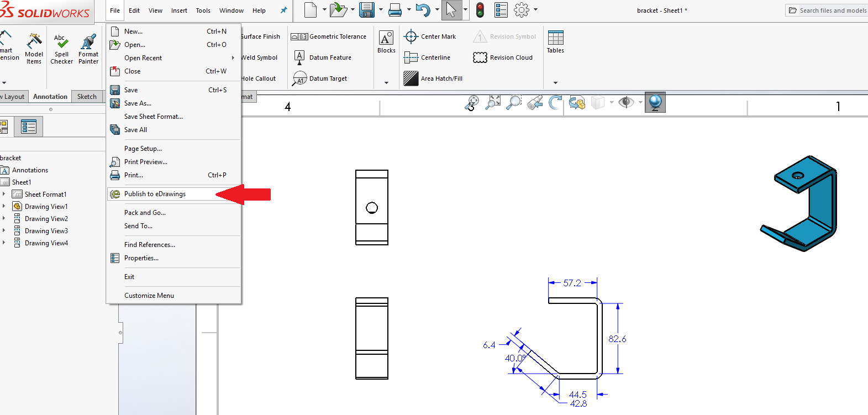
Task: Expand the Open Recent submenu arrow
Action: click(x=233, y=58)
